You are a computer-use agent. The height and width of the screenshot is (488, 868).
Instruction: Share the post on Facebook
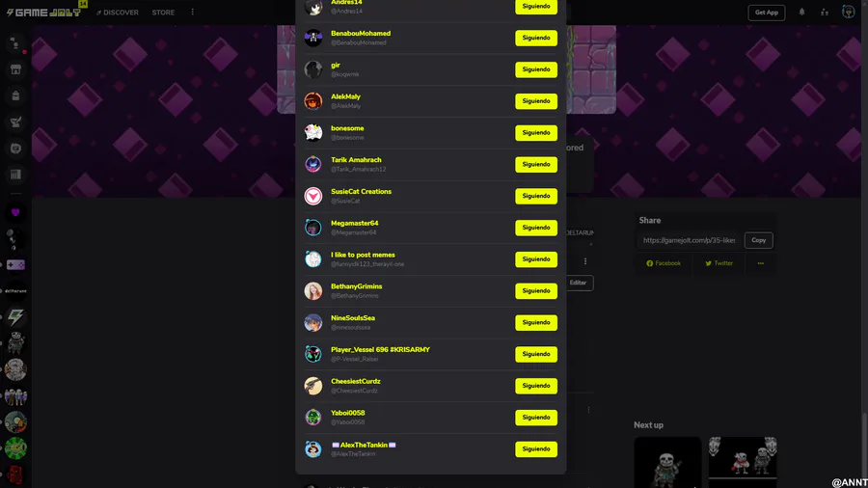(x=664, y=263)
